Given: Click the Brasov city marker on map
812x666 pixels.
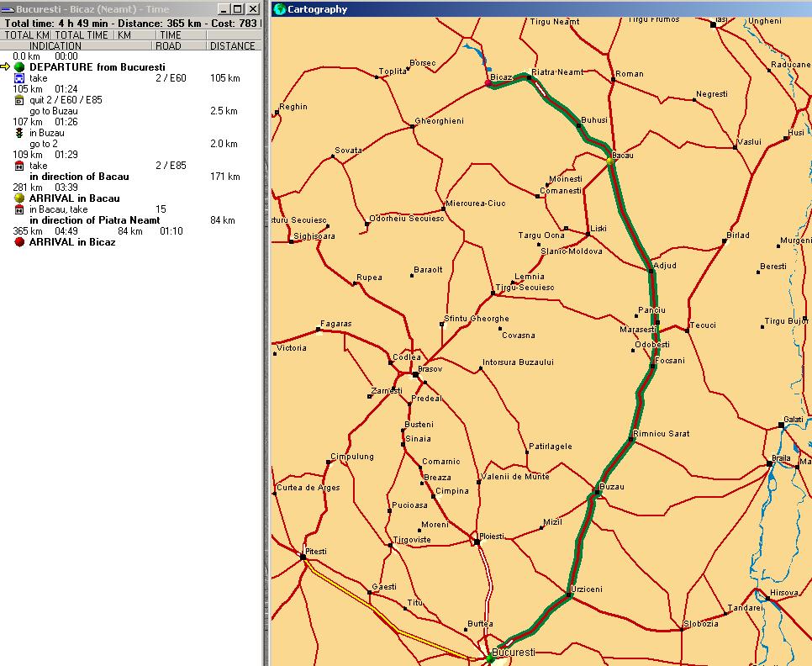Looking at the screenshot, I should (415, 375).
